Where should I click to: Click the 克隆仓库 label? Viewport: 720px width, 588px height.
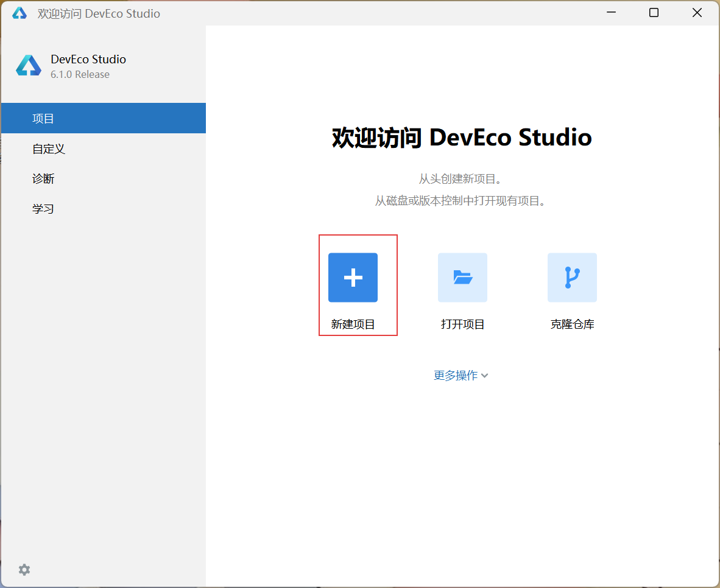[572, 324]
